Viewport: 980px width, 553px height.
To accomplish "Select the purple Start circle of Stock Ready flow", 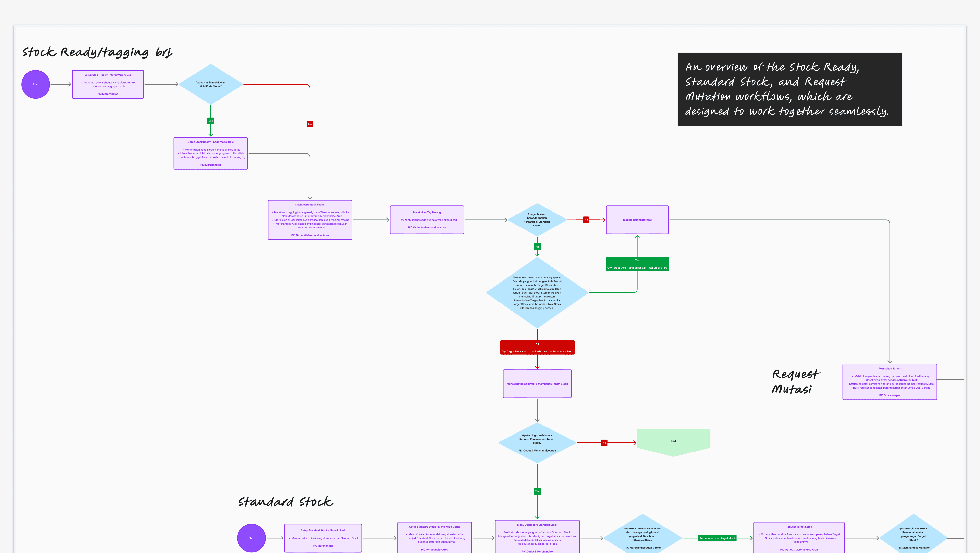I will (35, 84).
